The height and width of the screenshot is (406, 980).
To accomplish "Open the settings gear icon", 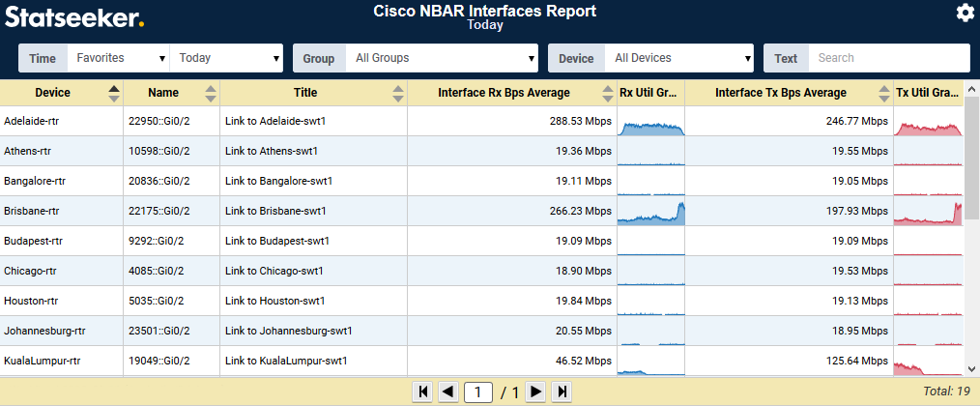I will pos(965,13).
